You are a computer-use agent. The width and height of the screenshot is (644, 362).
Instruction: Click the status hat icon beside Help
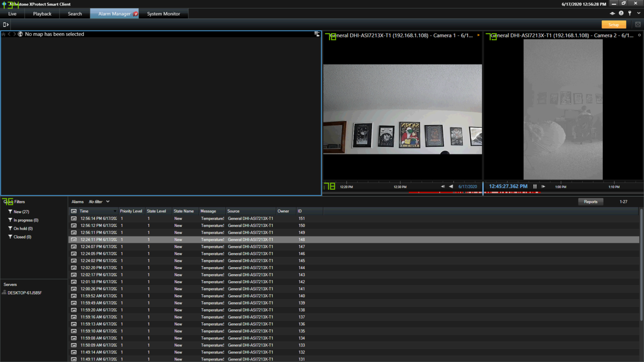[x=612, y=13]
